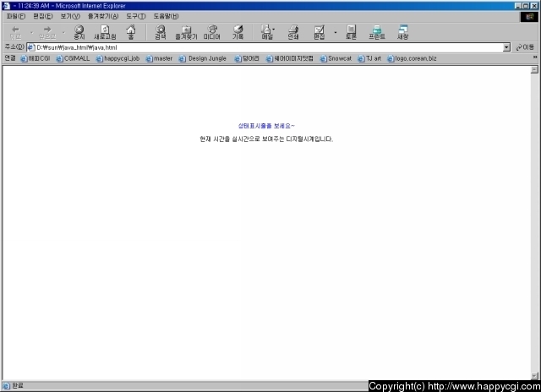Click the Back (뒤로) toolbar button
The height and width of the screenshot is (392, 541).
15,32
